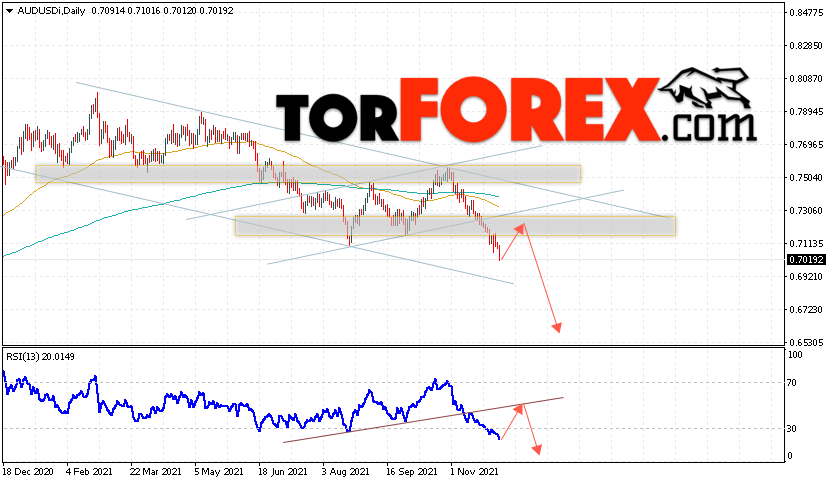
Task: Open the chart menu triangle beside AUDUSDi
Action: click(10, 11)
